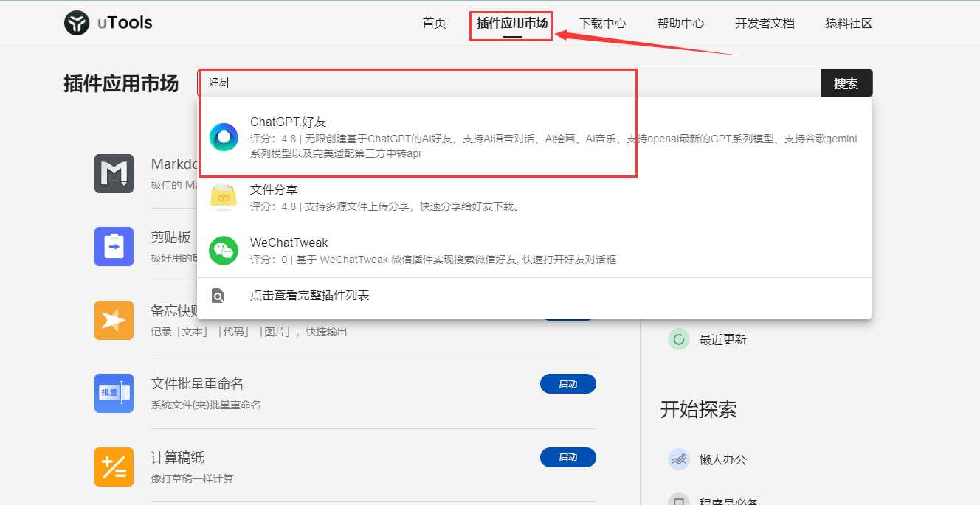Viewport: 980px width, 505px height.
Task: Select the text 系统文件(夹)批量重命名
Action: pos(206,405)
